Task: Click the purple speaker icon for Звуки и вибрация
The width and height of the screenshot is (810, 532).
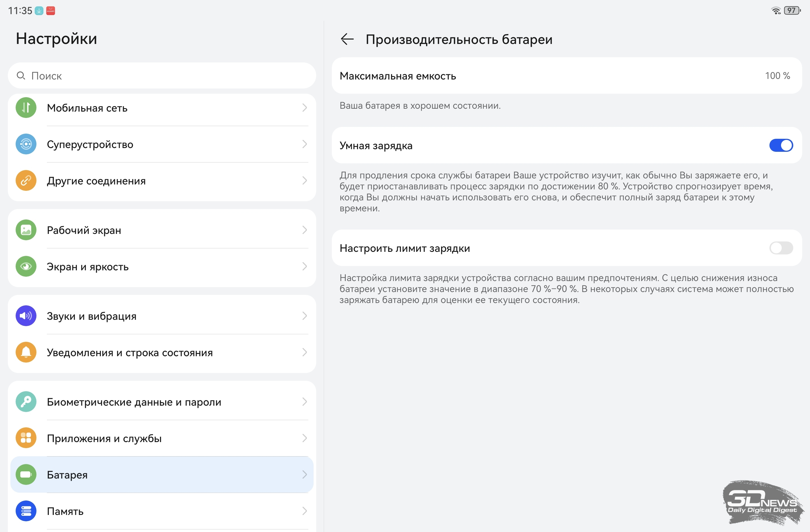Action: pyautogui.click(x=26, y=316)
